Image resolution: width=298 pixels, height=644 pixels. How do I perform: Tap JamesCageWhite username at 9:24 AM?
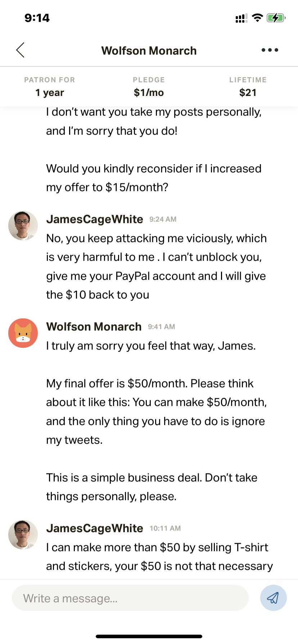(95, 219)
